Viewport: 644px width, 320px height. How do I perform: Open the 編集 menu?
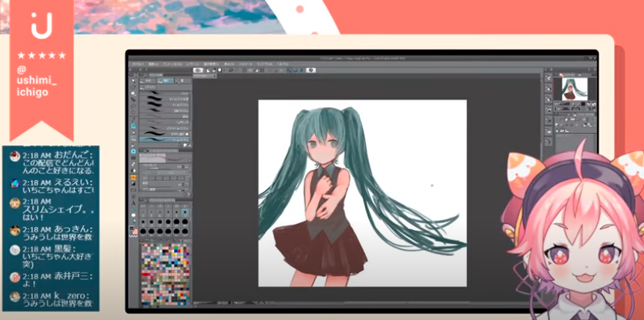[x=153, y=64]
